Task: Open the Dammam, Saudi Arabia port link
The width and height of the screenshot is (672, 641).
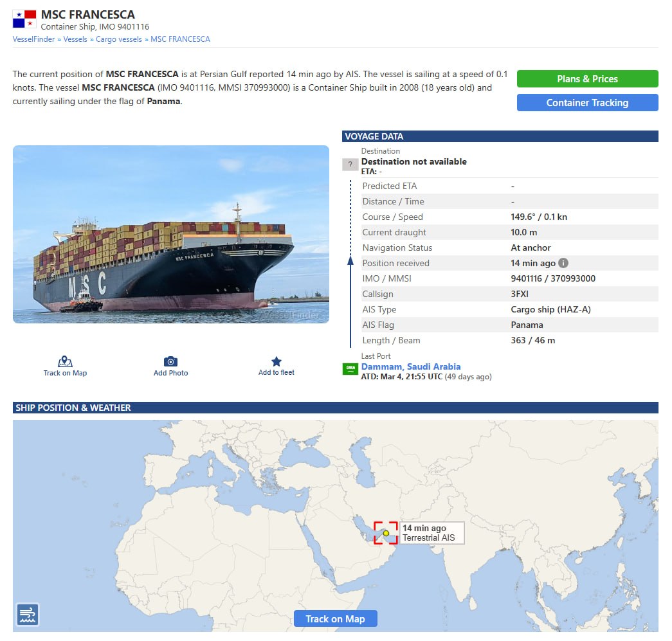Action: point(411,366)
